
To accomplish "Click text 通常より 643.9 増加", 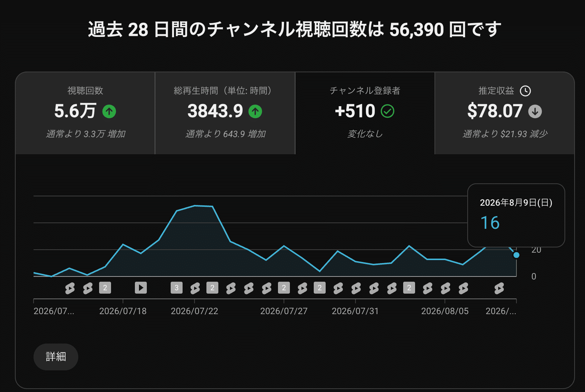I will tap(225, 134).
